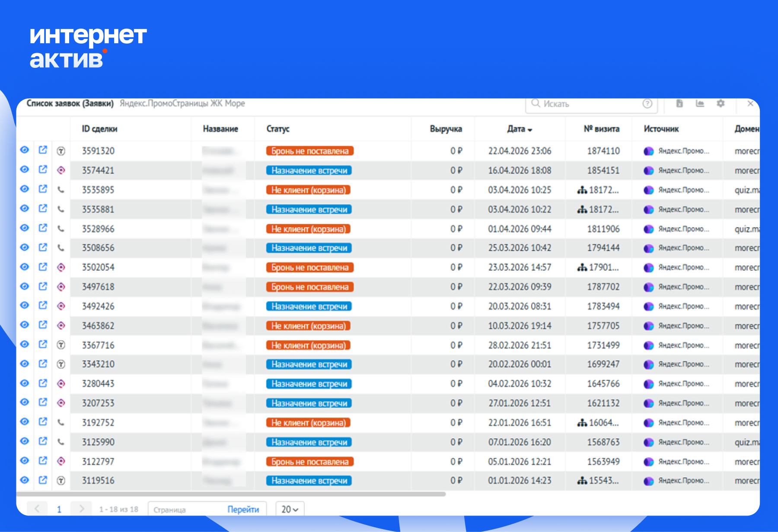Sort by ID сделки column header

pos(99,129)
